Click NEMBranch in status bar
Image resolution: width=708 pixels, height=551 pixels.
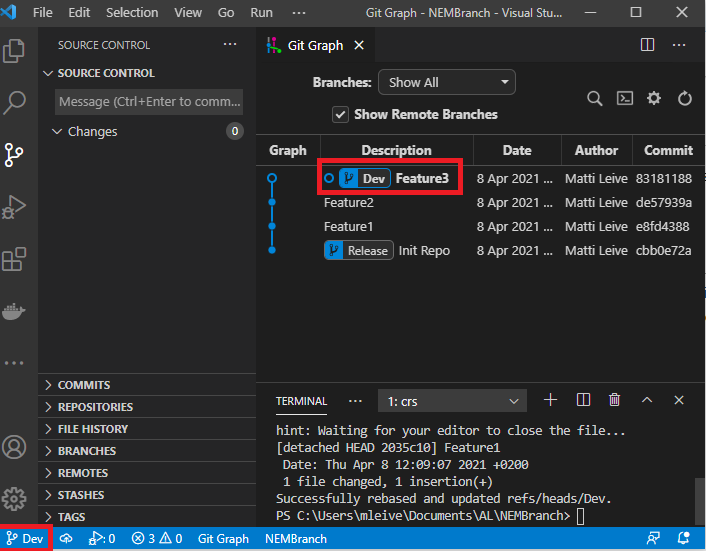pyautogui.click(x=296, y=539)
